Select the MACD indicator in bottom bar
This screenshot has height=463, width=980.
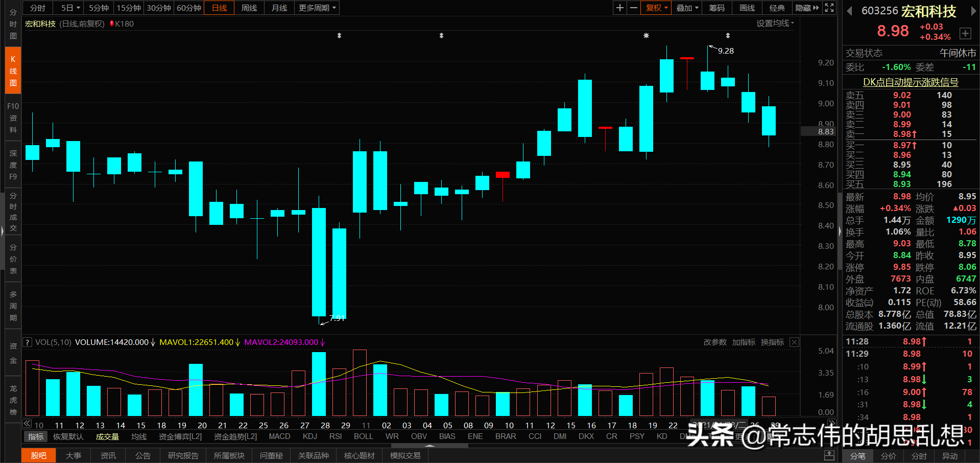pyautogui.click(x=279, y=436)
